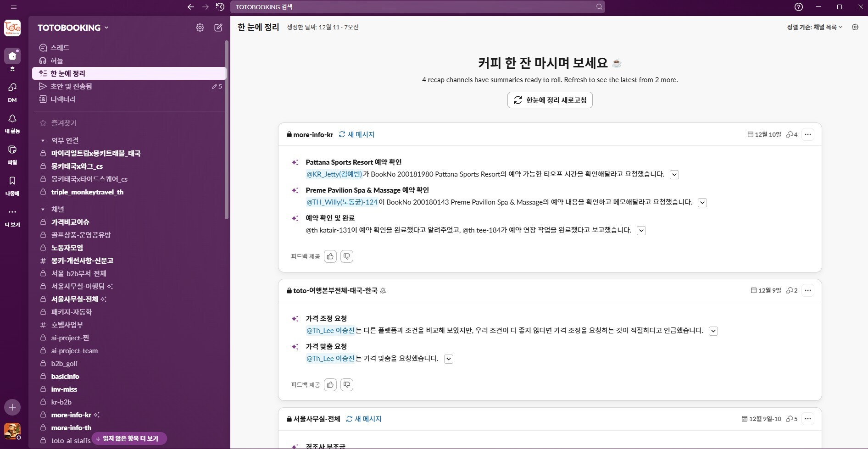Select 한 눈에 정리 in sidebar
The height and width of the screenshot is (449, 868).
coord(129,73)
